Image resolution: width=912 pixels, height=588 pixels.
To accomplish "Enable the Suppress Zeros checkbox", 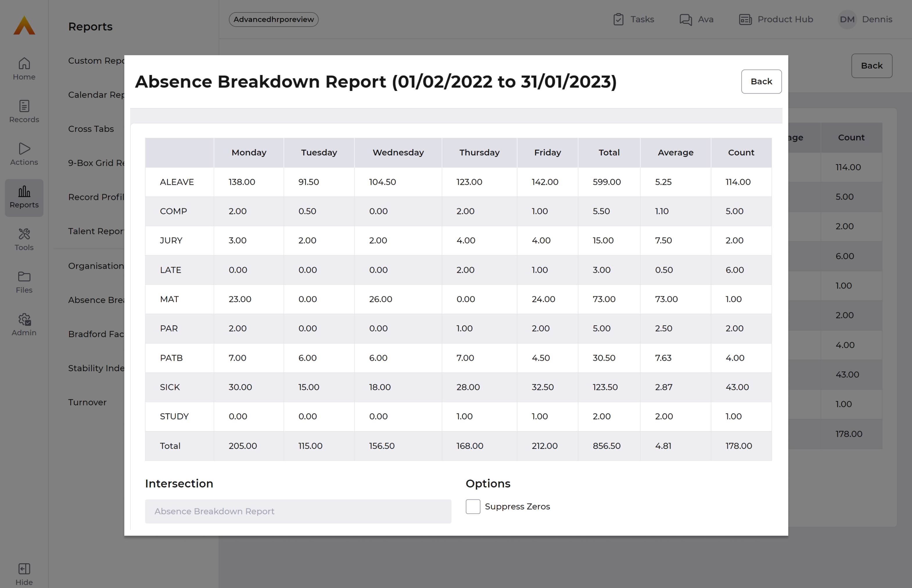I will [473, 506].
